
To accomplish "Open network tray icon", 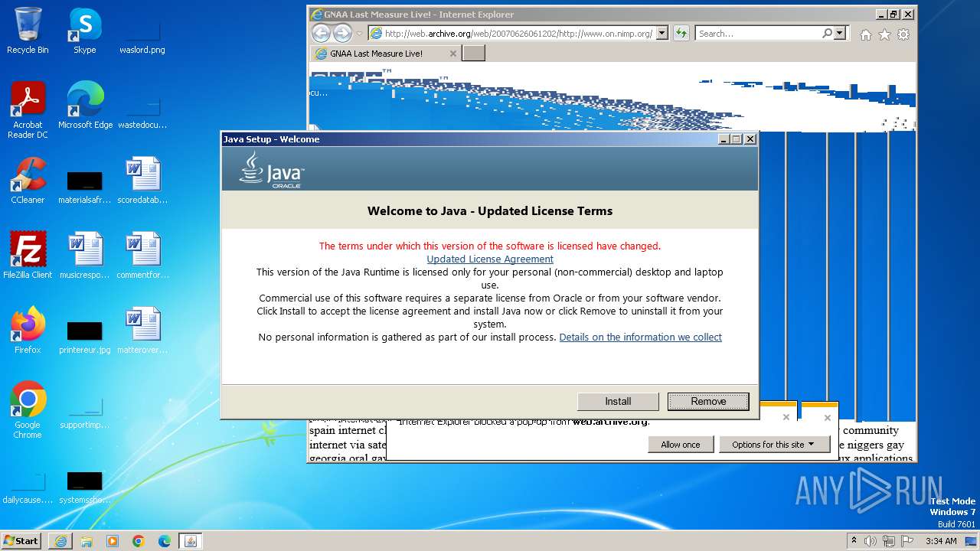I will point(888,541).
